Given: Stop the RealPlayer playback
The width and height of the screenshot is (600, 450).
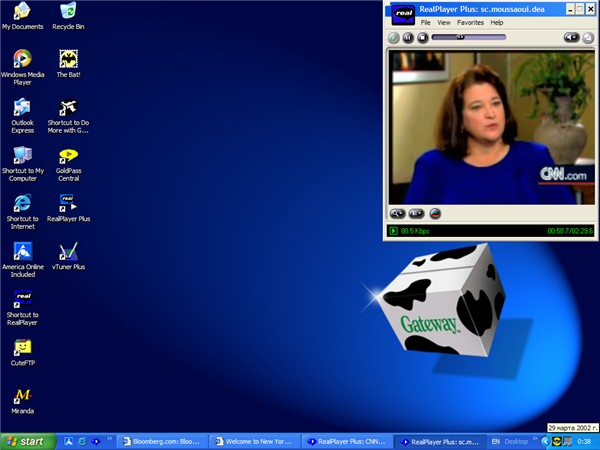Looking at the screenshot, I should click(423, 38).
